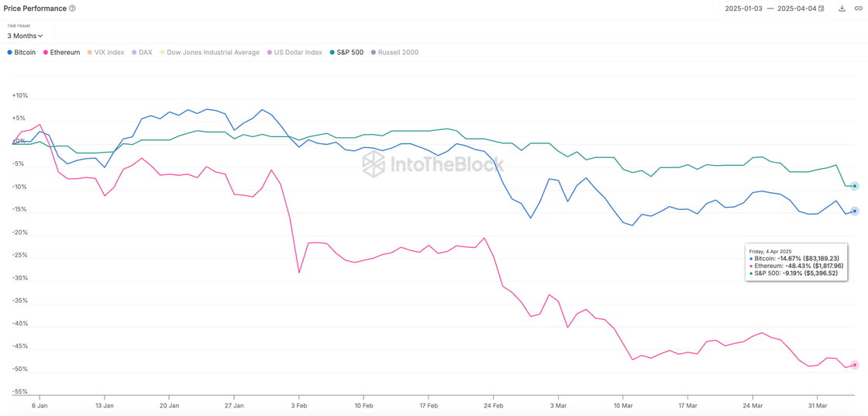
Task: Edit the start date 2025-01-03
Action: (x=744, y=9)
